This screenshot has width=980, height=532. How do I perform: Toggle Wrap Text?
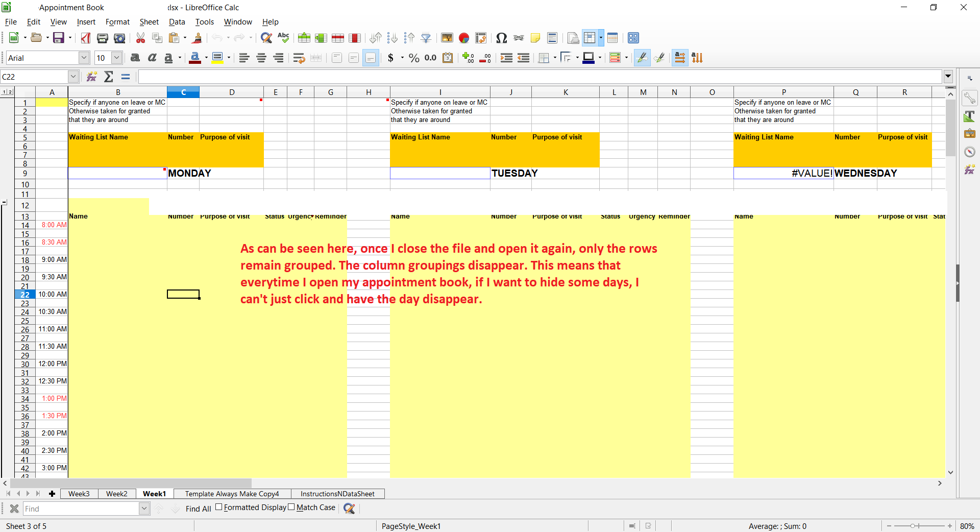pyautogui.click(x=299, y=58)
